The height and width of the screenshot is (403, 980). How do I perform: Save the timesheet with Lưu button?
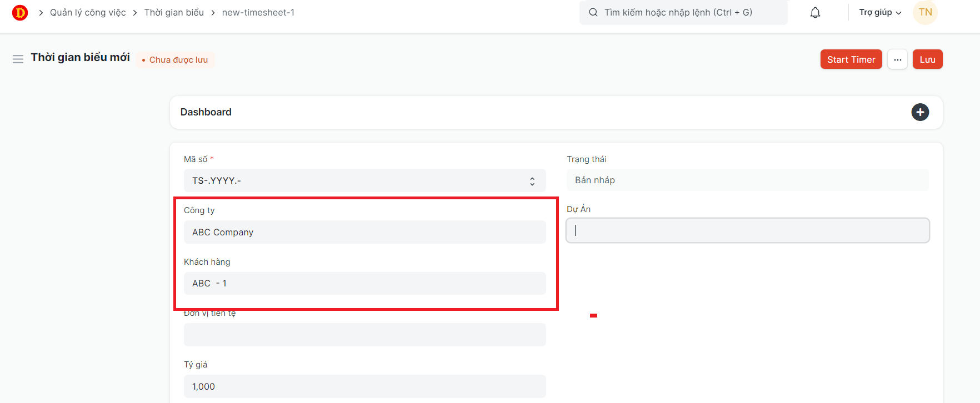point(927,59)
